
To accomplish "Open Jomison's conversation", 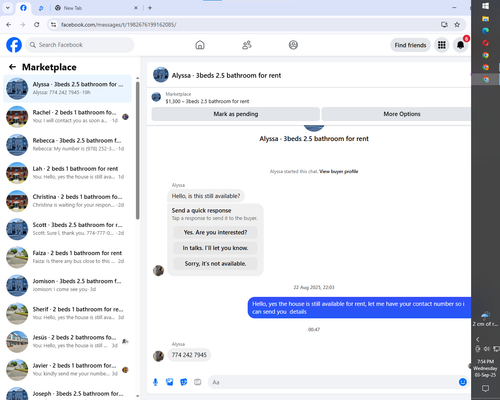I will (x=67, y=285).
